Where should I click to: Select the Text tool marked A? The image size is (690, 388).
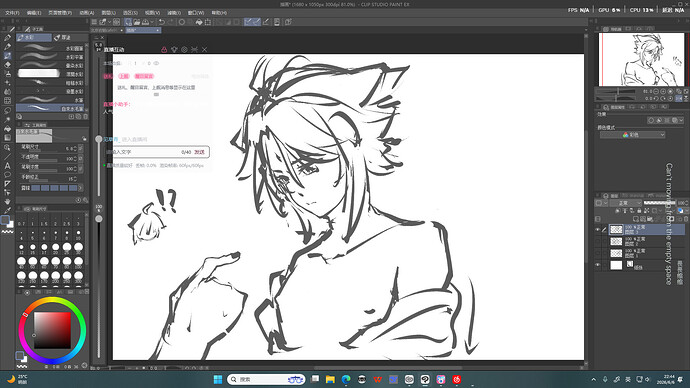[7, 165]
